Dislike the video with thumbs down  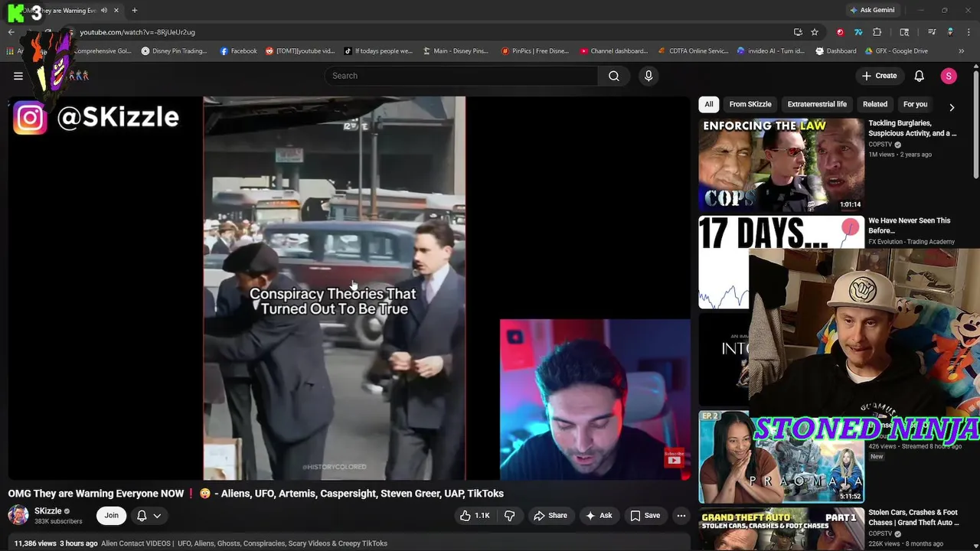click(509, 516)
